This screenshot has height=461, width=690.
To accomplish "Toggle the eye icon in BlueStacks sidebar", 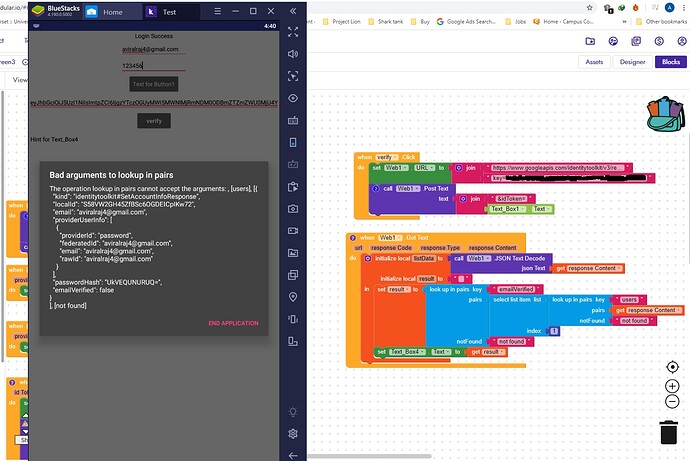I will (x=293, y=98).
